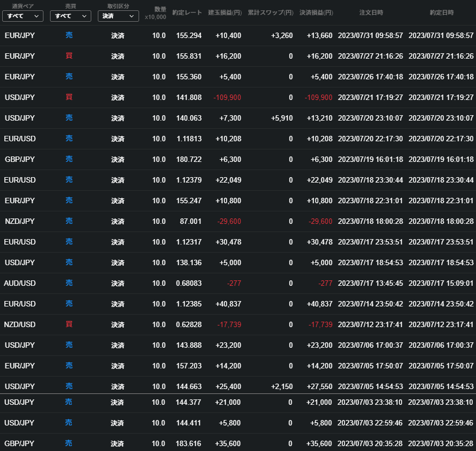476x451 pixels.
Task: Open the 通貨ペア filter dropdown
Action: pos(23,16)
